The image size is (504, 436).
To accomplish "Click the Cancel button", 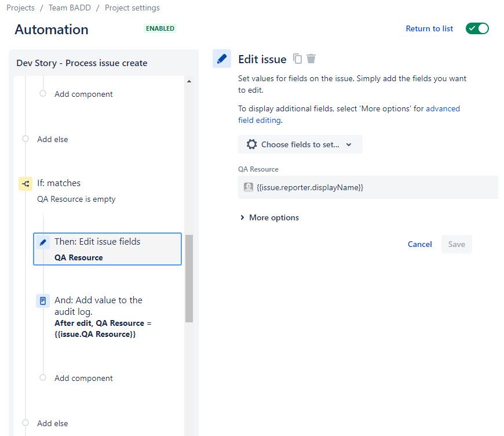I will coord(419,244).
